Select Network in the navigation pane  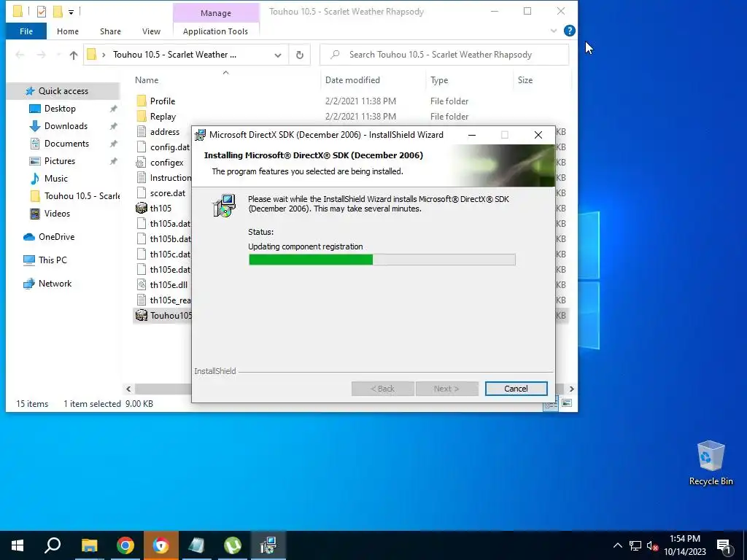(x=55, y=284)
